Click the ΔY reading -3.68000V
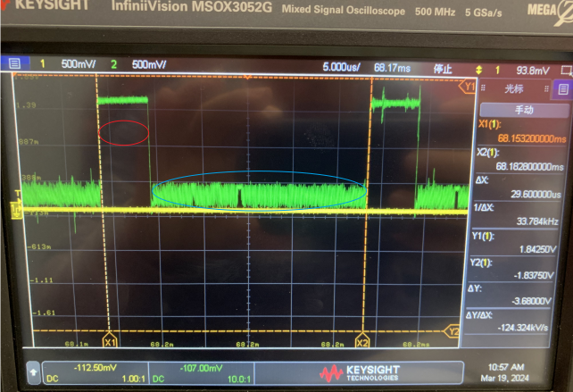Viewport: 573px width, 392px height. coord(531,301)
